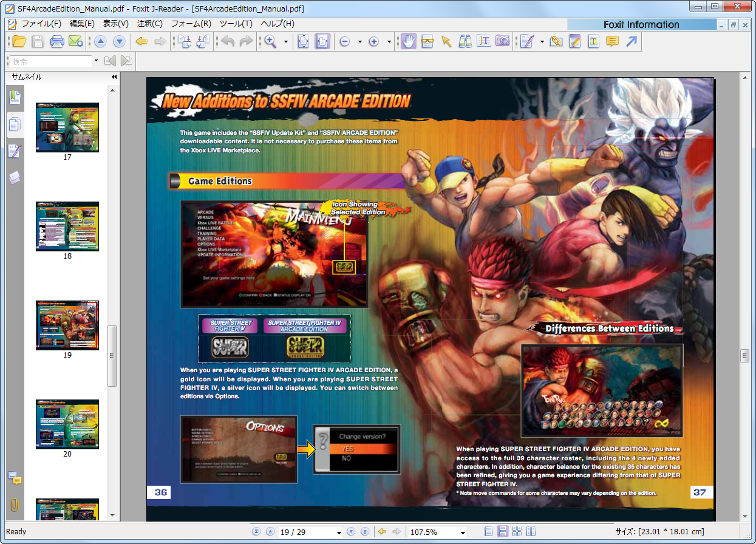Image resolution: width=756 pixels, height=544 pixels.
Task: Enable Facing pages view in status bar
Action: coord(531,532)
